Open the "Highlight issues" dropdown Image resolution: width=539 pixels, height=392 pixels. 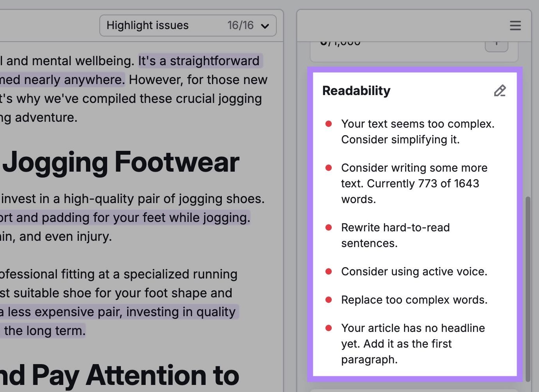[x=187, y=25]
